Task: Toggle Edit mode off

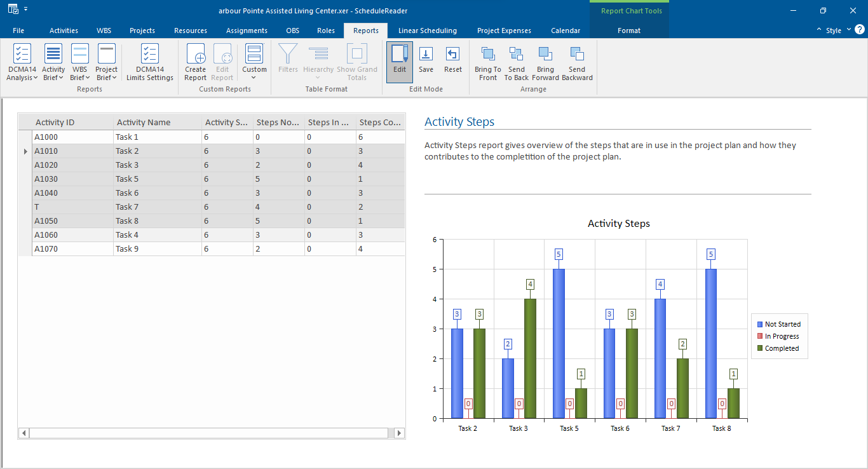Action: tap(399, 62)
